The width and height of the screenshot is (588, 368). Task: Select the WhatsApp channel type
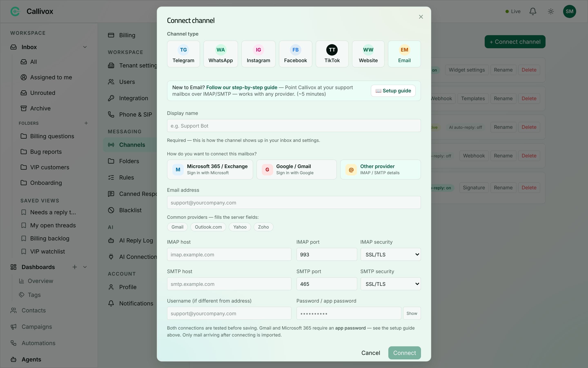[x=221, y=54]
